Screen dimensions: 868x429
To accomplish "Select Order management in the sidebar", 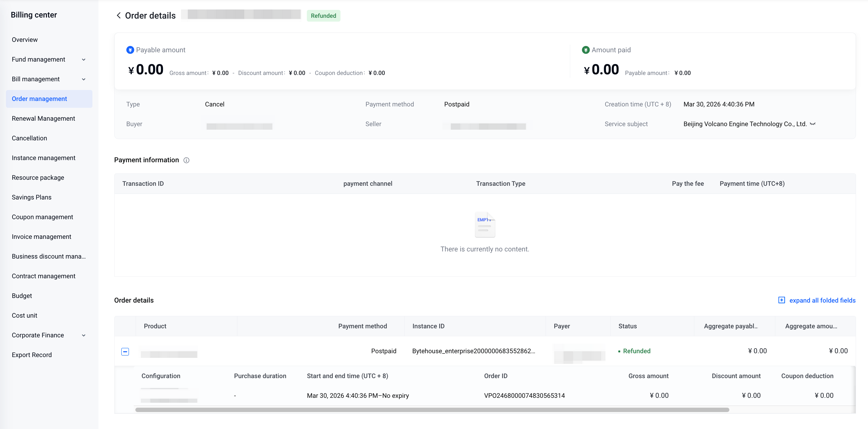I will tap(49, 99).
